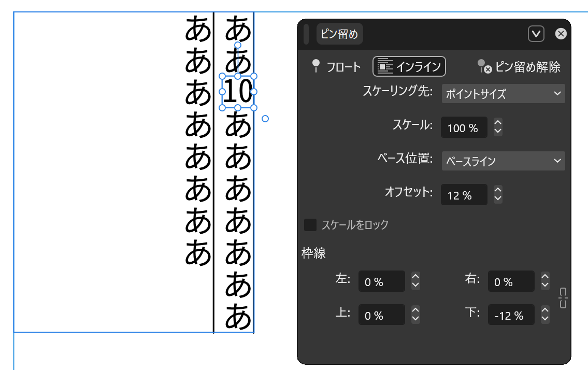
Task: Increase the 下 outset value with its stepper
Action: tap(544, 311)
